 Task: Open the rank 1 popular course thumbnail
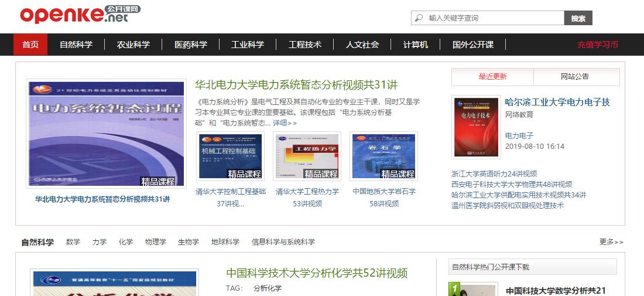[x=474, y=290]
